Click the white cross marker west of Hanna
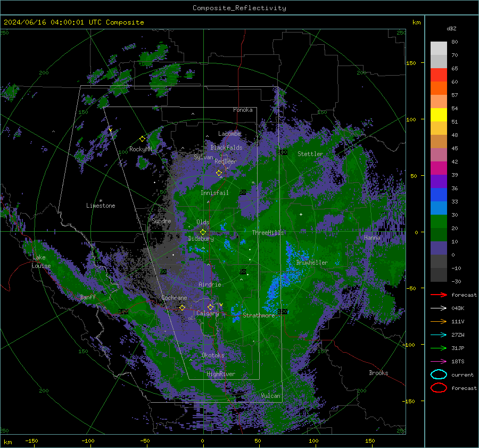 [x=301, y=214]
